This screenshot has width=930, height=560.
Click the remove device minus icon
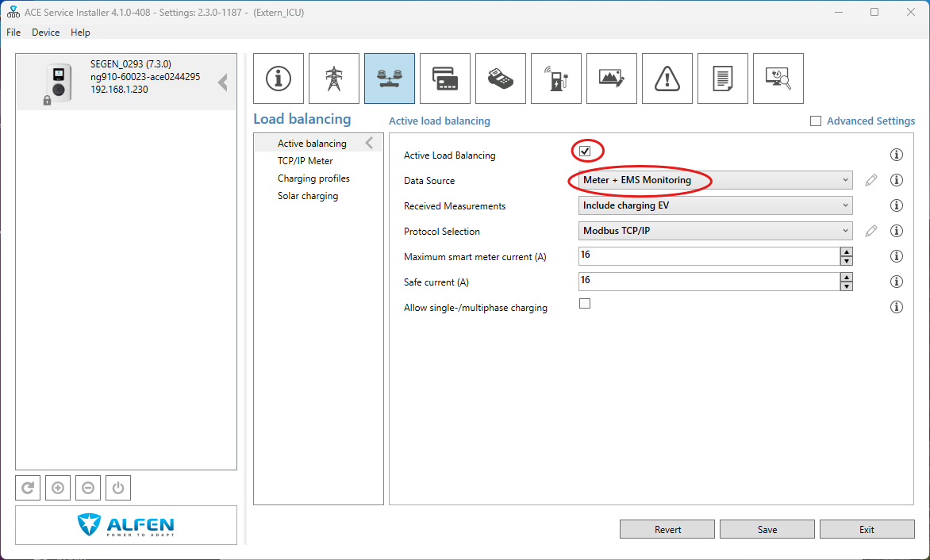tap(88, 488)
